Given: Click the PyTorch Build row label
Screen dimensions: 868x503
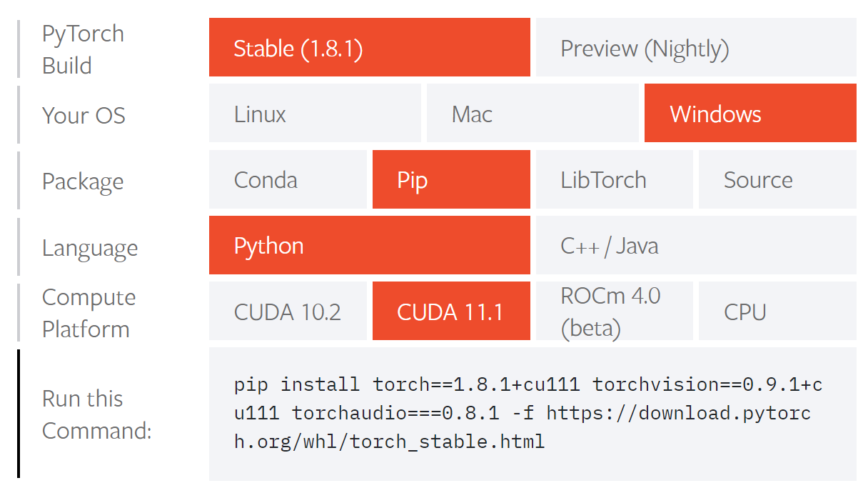Looking at the screenshot, I should 83,49.
